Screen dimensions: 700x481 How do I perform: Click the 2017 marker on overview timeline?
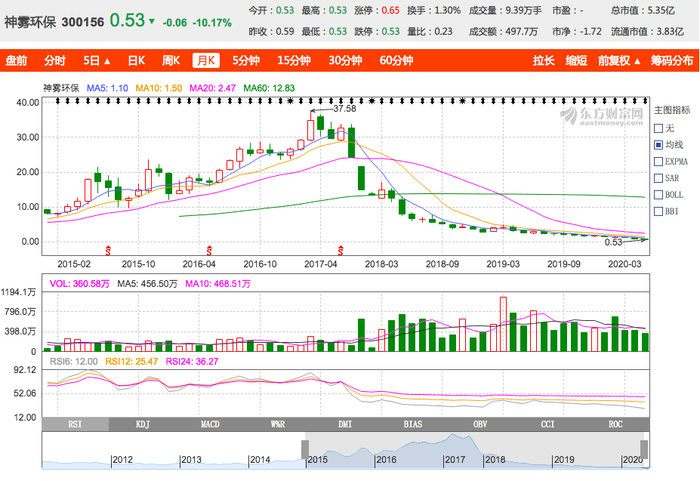pyautogui.click(x=455, y=460)
